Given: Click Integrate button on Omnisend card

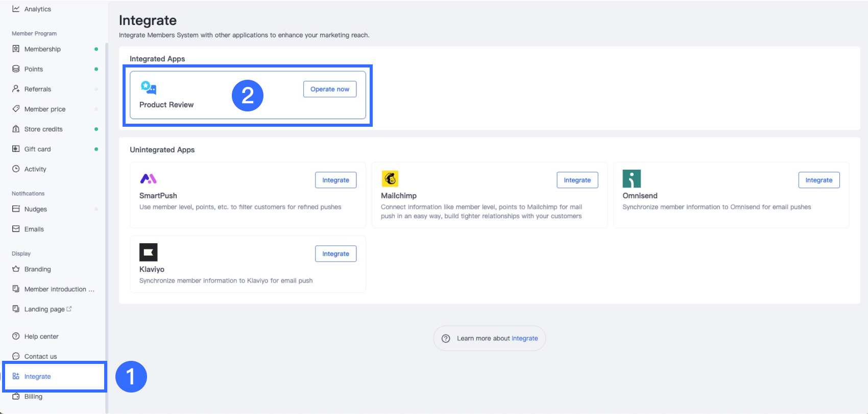Looking at the screenshot, I should point(818,180).
